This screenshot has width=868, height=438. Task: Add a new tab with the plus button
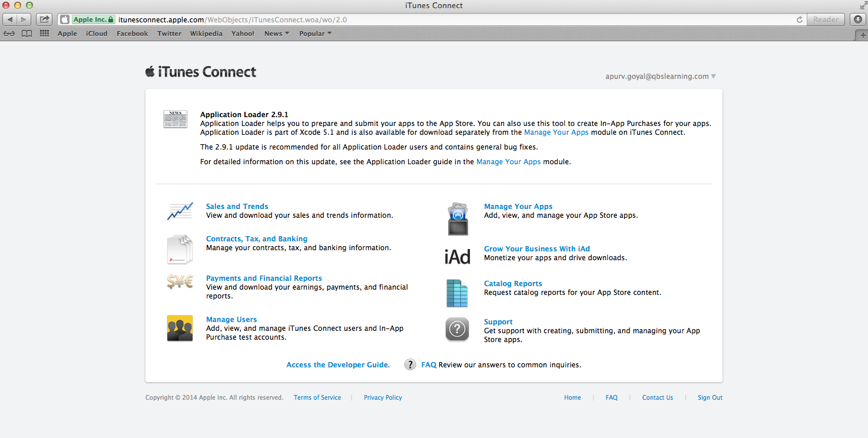coord(862,35)
